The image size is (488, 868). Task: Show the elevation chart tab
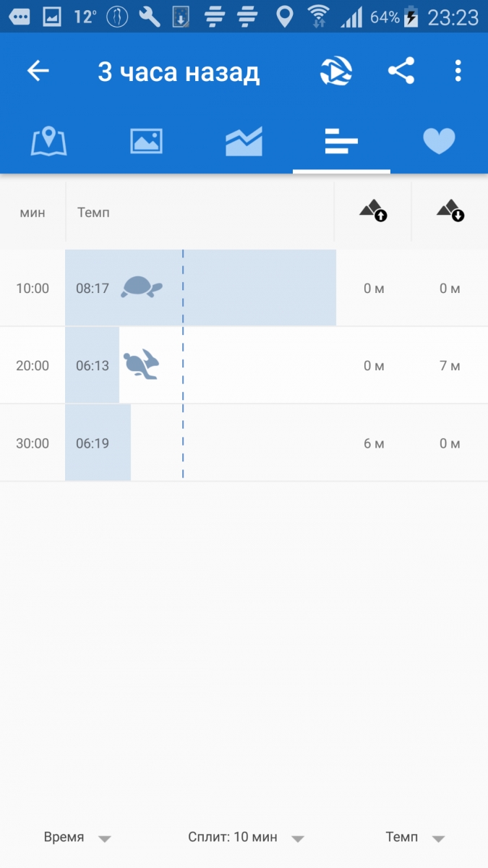pyautogui.click(x=244, y=141)
